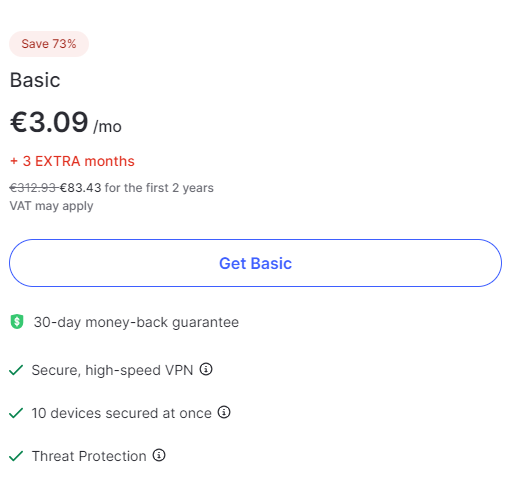Click the €83.43 for the first 2 years text
512x482 pixels.
point(137,188)
